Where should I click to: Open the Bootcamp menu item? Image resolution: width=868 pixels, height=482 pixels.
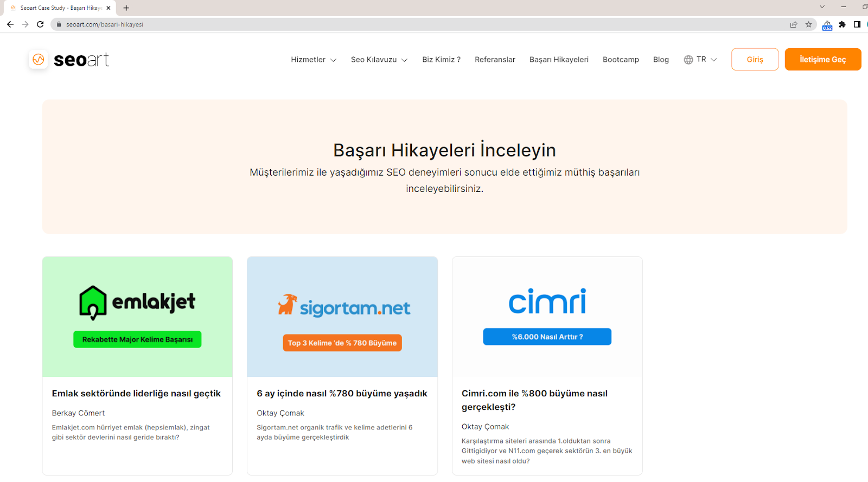621,60
